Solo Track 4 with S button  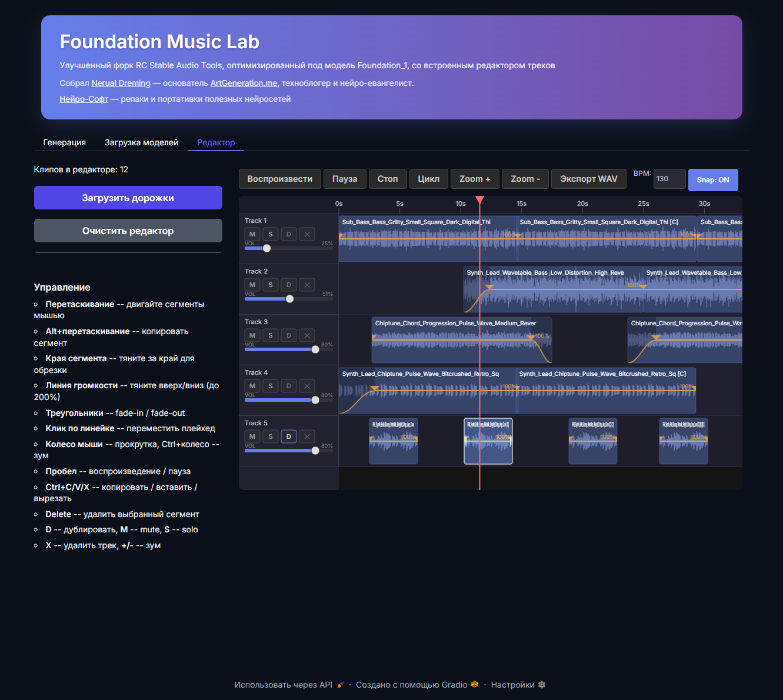271,386
